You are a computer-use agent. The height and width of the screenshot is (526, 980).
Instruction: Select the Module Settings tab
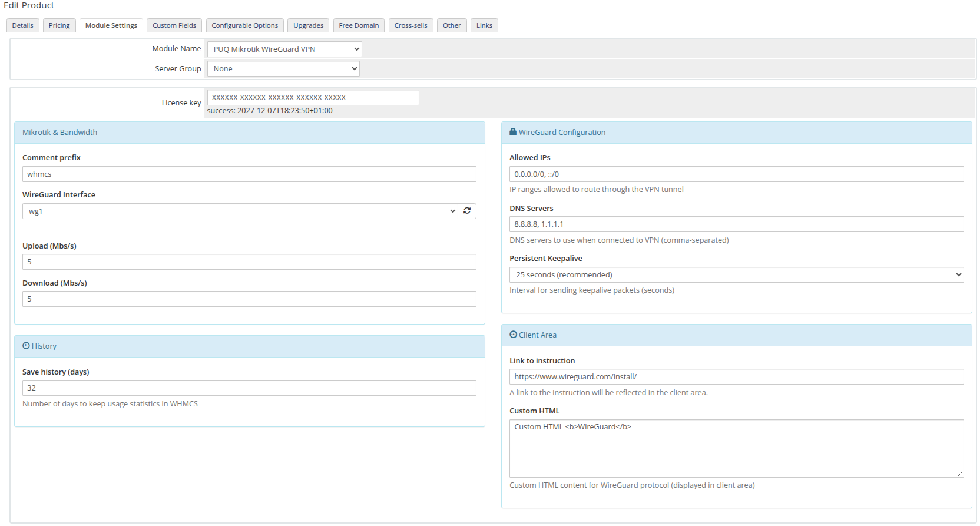tap(111, 25)
